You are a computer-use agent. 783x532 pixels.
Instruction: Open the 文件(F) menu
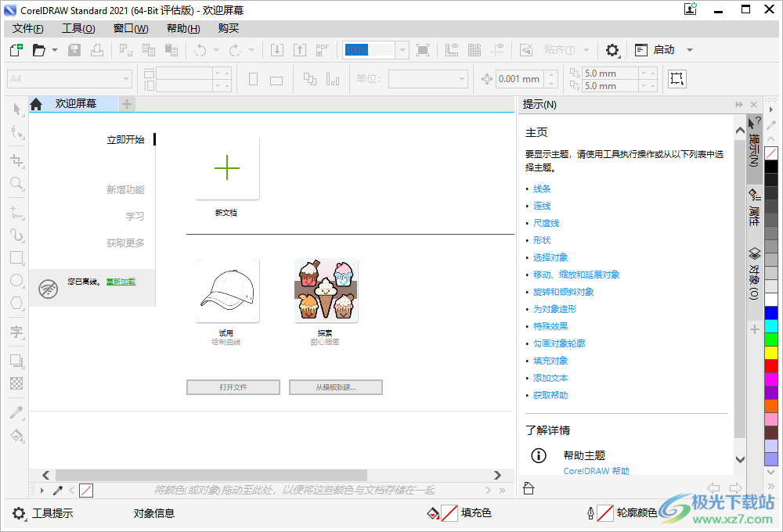[28, 28]
